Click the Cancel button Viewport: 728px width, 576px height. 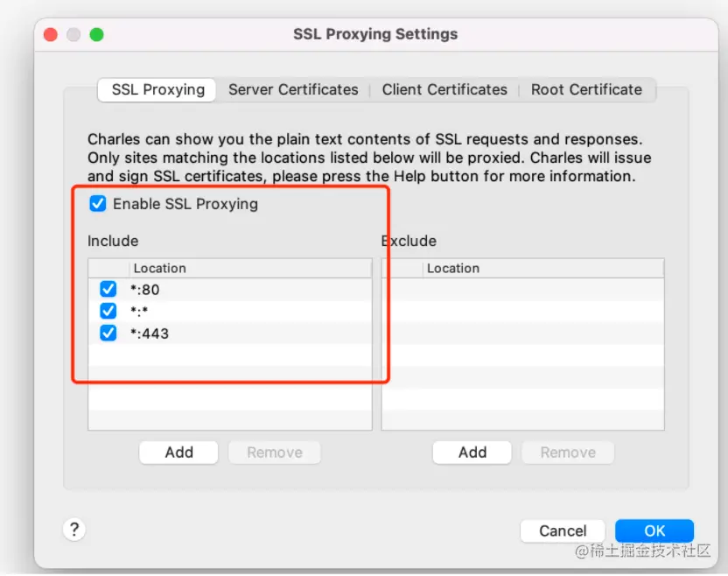click(x=563, y=531)
